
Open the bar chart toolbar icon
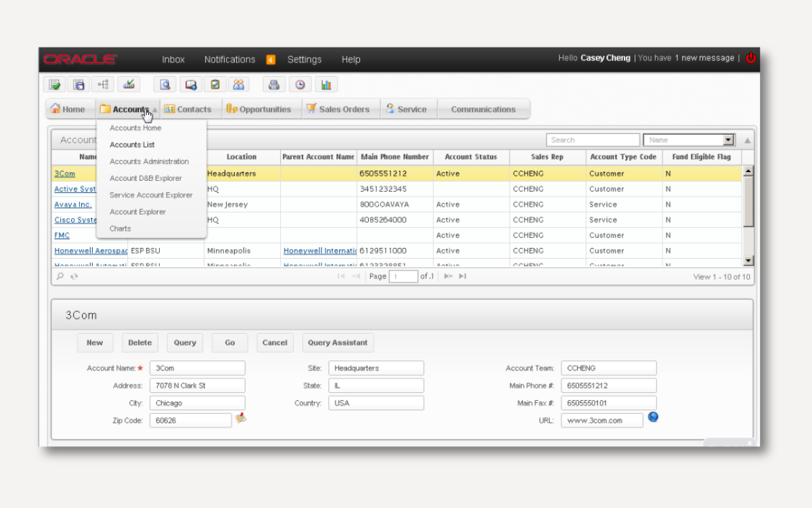[x=326, y=85]
